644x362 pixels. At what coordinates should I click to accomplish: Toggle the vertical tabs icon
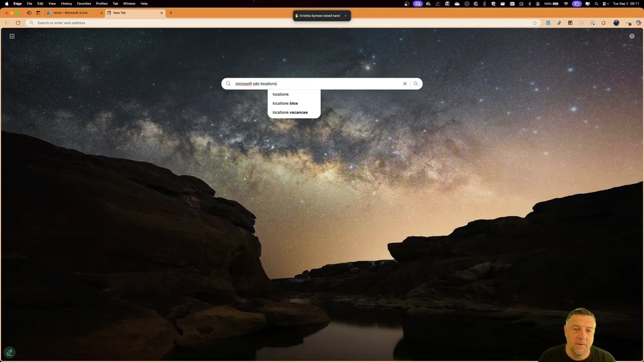pos(38,13)
